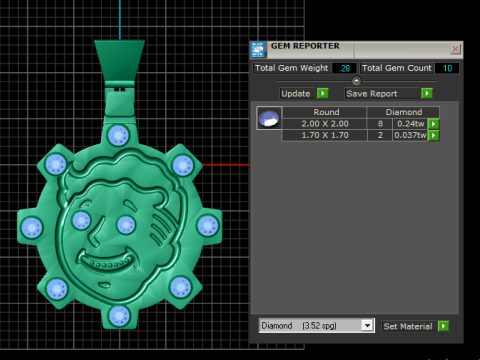Click the 0.037tw weight cell
The width and height of the screenshot is (480, 360).
(410, 135)
